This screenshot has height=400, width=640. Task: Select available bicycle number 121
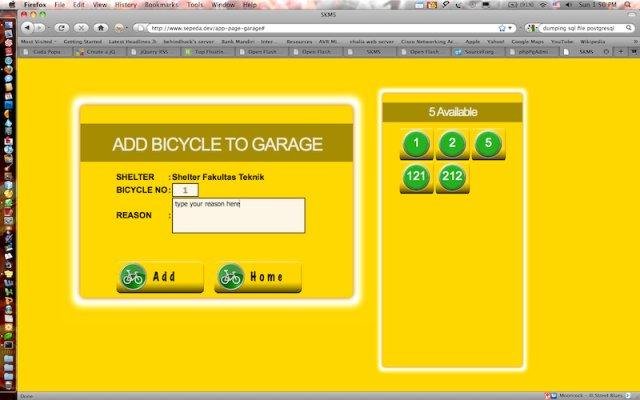[x=416, y=177]
